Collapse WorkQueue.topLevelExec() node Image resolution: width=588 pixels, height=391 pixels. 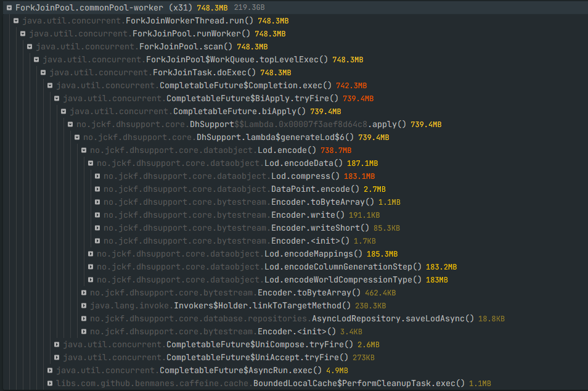click(x=36, y=60)
